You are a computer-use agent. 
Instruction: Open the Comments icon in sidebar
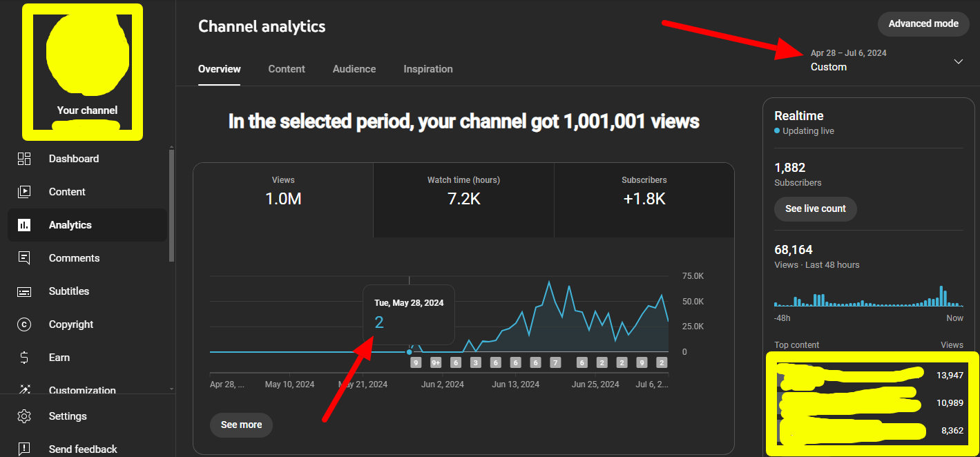tap(24, 258)
